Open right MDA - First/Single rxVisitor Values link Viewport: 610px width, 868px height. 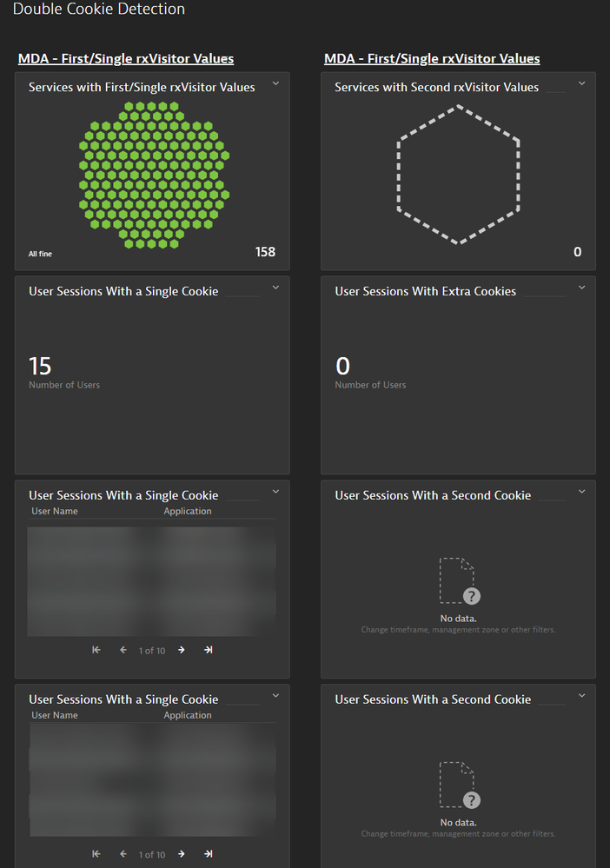click(x=432, y=59)
